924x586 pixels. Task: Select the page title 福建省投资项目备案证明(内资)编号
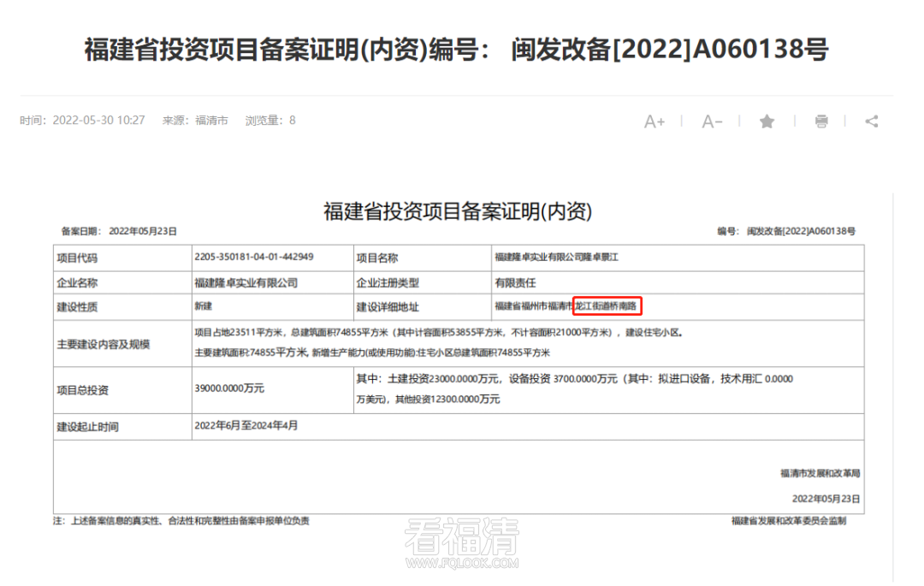456,49
